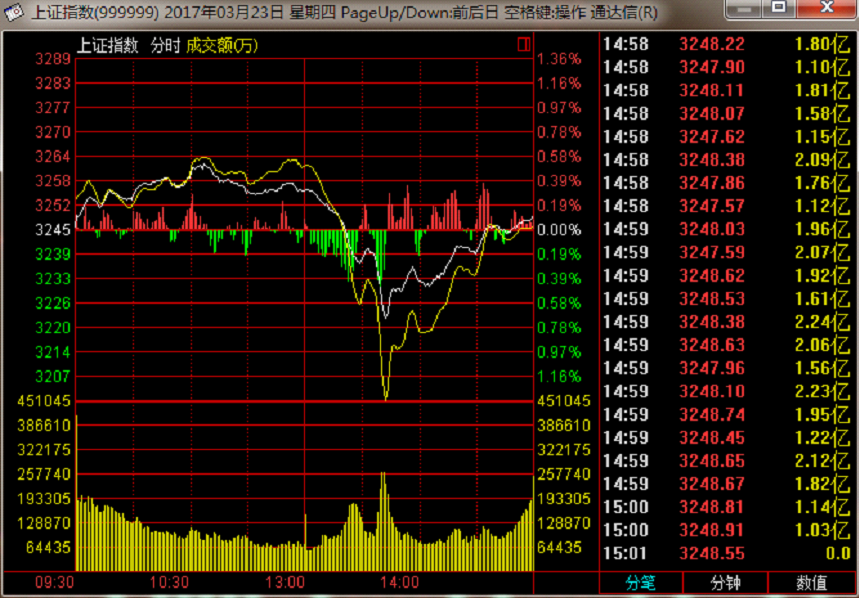Select the tick row priced 3248.63
Viewport: 859px width, 598px height.
(x=726, y=345)
